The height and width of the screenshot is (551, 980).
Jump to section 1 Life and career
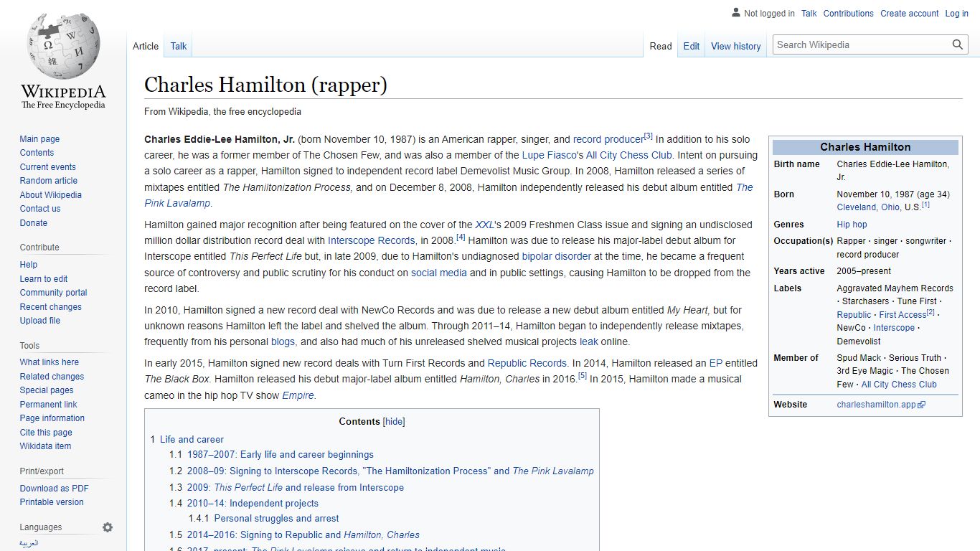coord(187,439)
